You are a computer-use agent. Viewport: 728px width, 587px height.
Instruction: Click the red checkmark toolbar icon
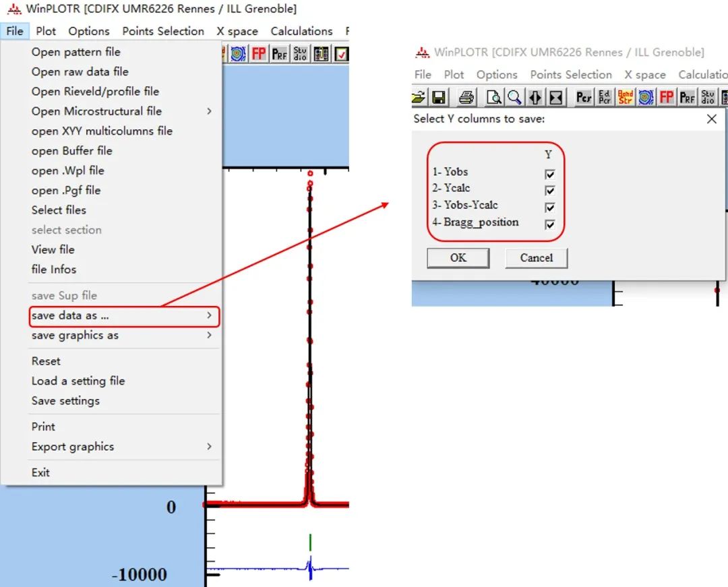tap(342, 54)
